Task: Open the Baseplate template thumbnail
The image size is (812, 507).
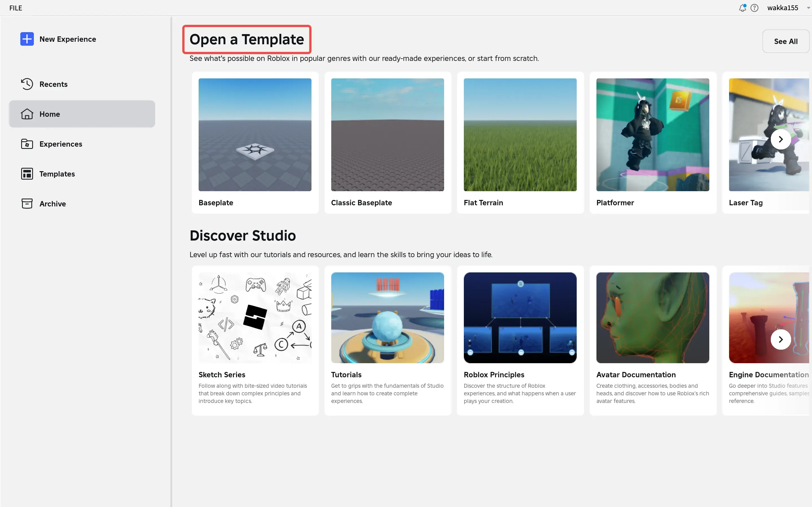Action: pos(254,134)
